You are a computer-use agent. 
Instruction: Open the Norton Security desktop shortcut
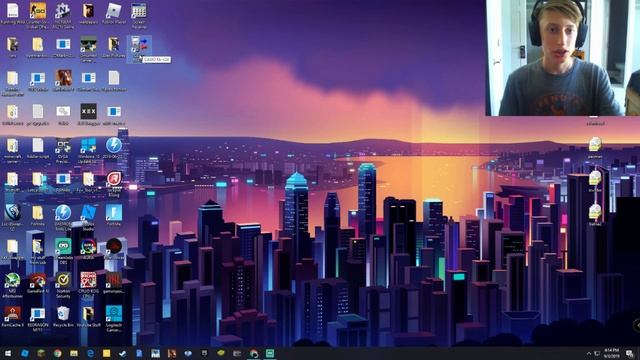63,285
